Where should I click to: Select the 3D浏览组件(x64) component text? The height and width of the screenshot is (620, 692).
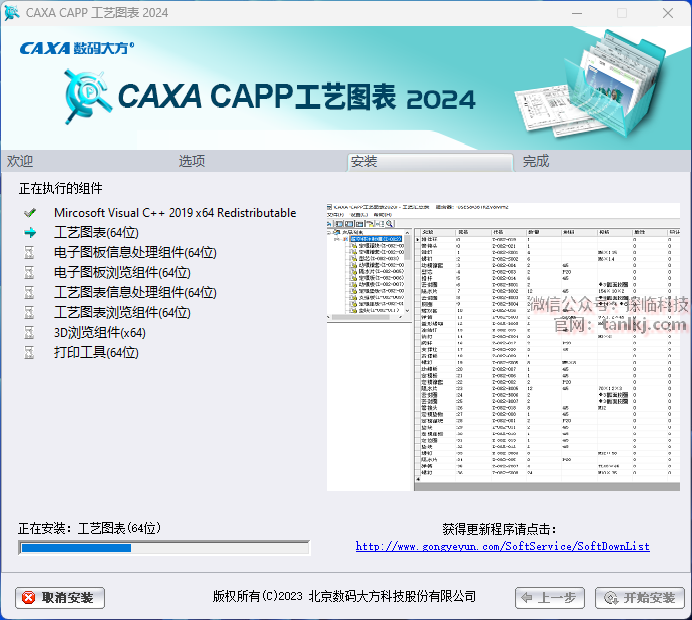(x=100, y=332)
